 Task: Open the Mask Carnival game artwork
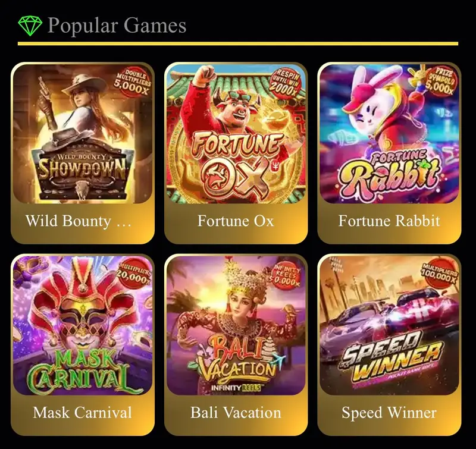click(83, 325)
